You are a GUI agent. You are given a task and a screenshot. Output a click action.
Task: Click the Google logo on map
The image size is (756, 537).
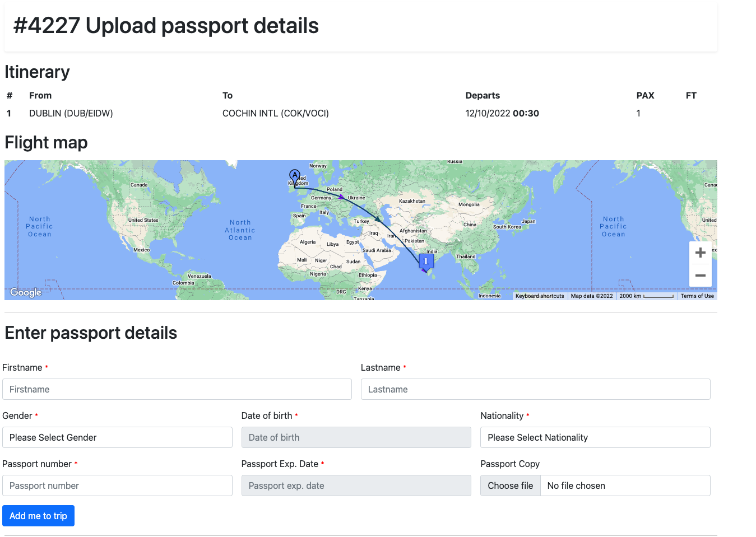tap(26, 292)
